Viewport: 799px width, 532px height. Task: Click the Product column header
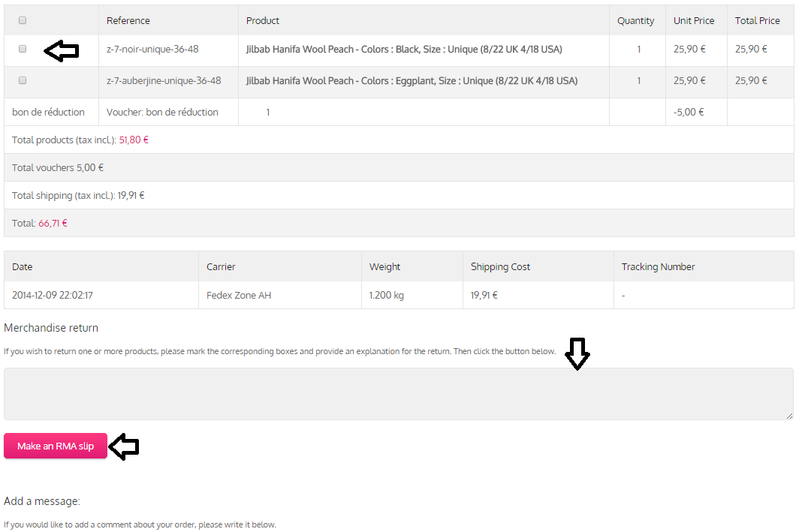(x=263, y=21)
